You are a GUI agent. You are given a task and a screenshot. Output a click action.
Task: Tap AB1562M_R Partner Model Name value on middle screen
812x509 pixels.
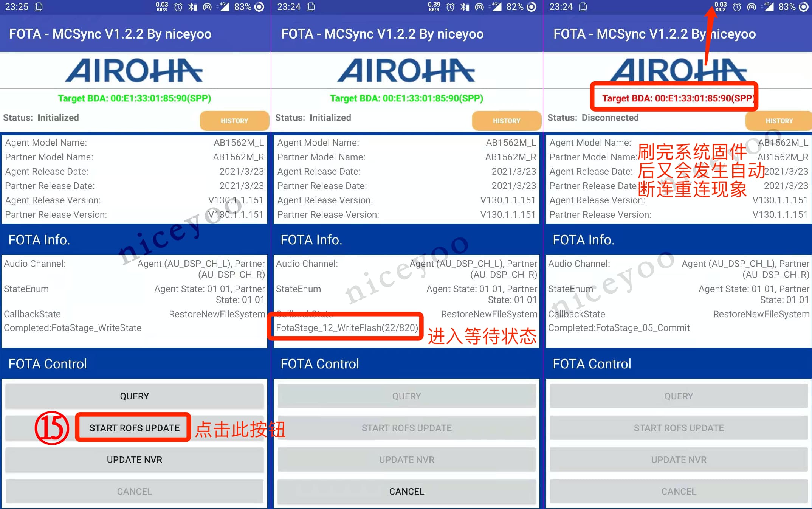pyautogui.click(x=511, y=157)
